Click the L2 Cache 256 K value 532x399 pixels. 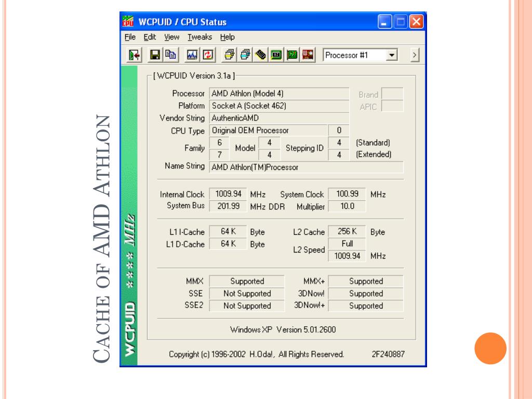(347, 231)
